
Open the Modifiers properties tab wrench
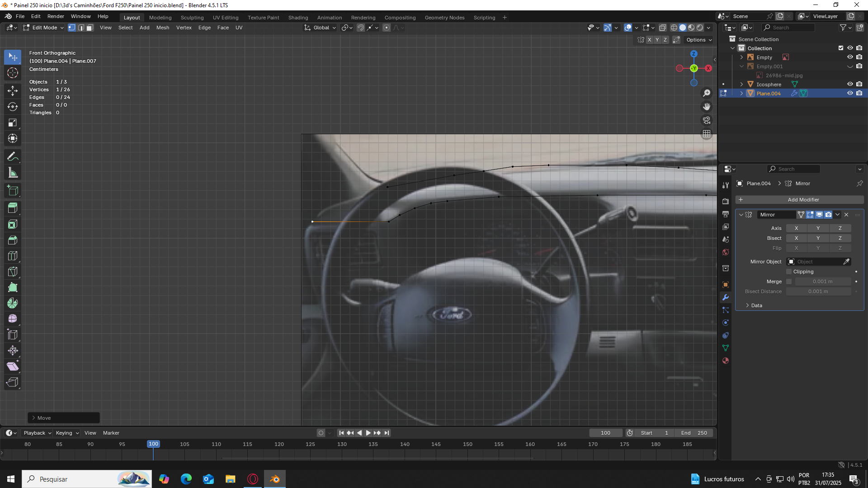(x=726, y=297)
